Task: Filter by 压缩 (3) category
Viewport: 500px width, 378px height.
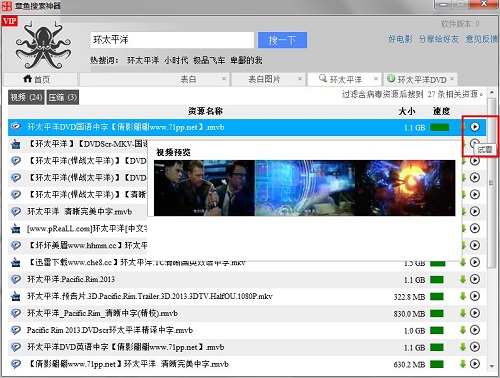Action: pyautogui.click(x=63, y=97)
